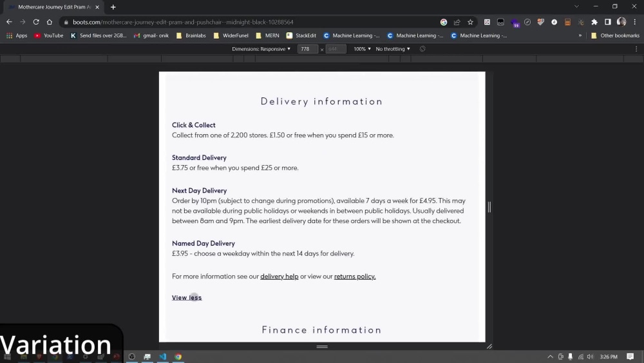Image resolution: width=644 pixels, height=363 pixels.
Task: Click the purple extension with badge 19
Action: (515, 23)
